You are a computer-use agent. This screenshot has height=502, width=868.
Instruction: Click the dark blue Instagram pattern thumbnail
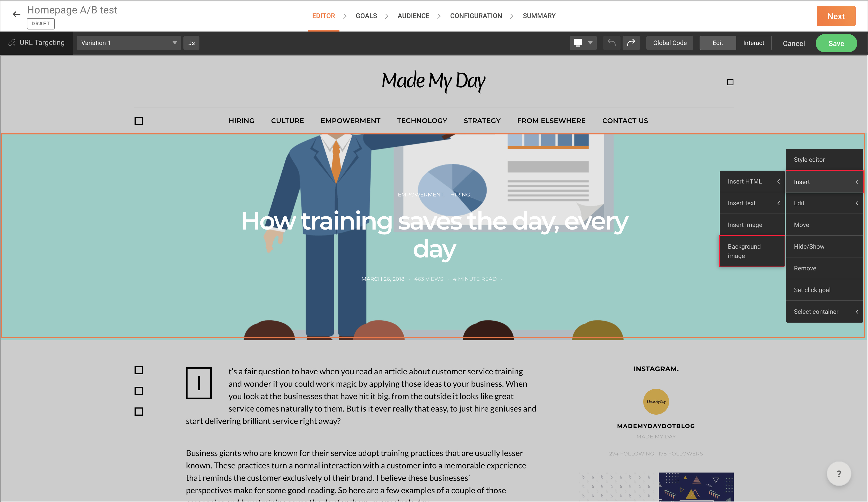[696, 486]
